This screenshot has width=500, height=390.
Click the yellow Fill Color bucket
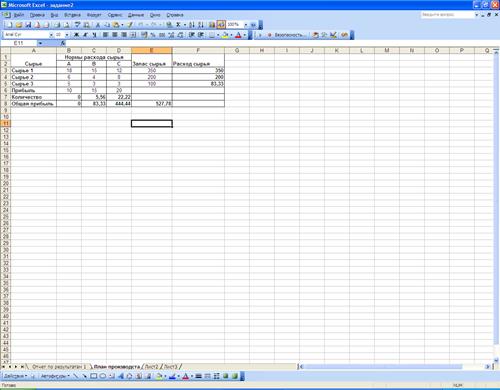pos(225,35)
